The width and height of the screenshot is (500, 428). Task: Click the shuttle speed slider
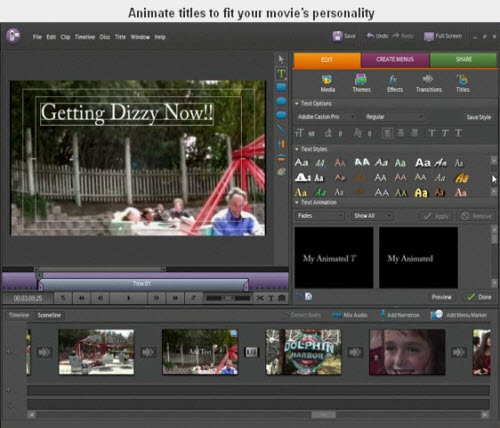(228, 298)
